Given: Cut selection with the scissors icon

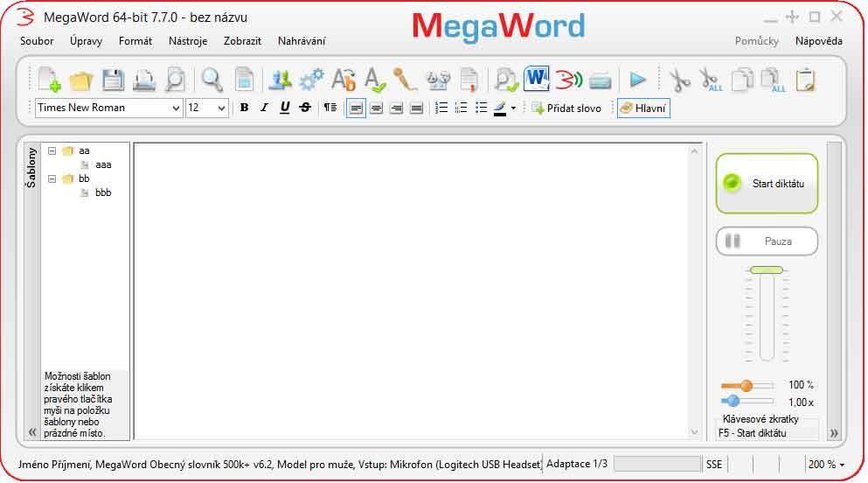Looking at the screenshot, I should coord(679,80).
